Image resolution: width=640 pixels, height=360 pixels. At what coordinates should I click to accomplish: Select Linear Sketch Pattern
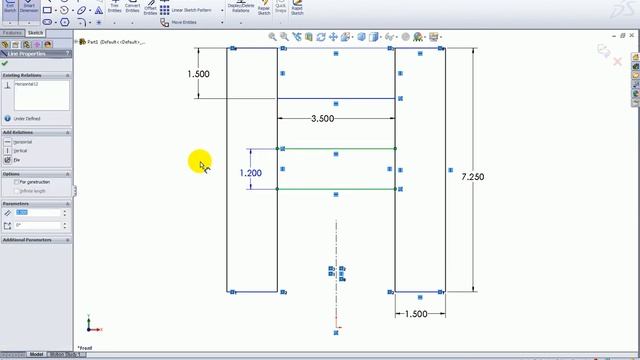tap(186, 10)
